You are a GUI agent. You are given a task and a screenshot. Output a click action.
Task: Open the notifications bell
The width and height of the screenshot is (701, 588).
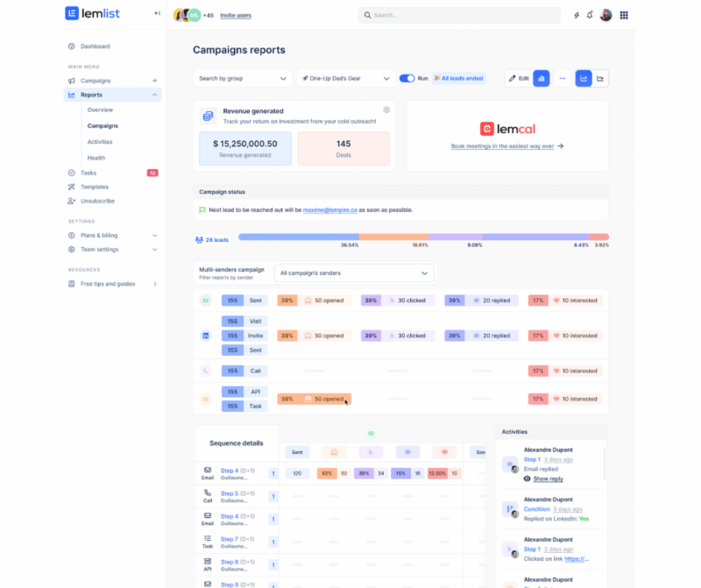[x=590, y=15]
